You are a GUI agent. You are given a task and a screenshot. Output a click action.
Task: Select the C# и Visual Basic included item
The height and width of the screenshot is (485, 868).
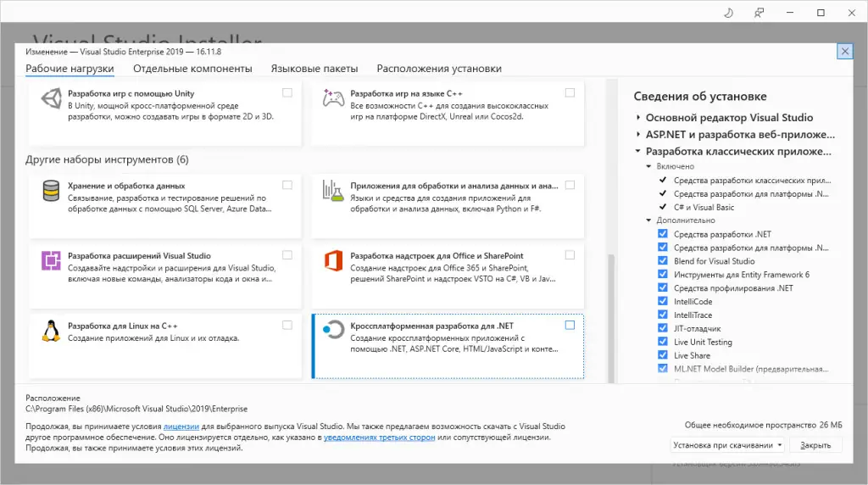(x=704, y=207)
